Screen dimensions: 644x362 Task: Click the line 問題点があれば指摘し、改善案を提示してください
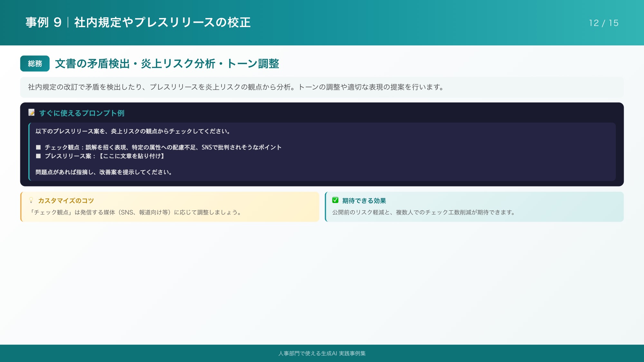click(104, 172)
